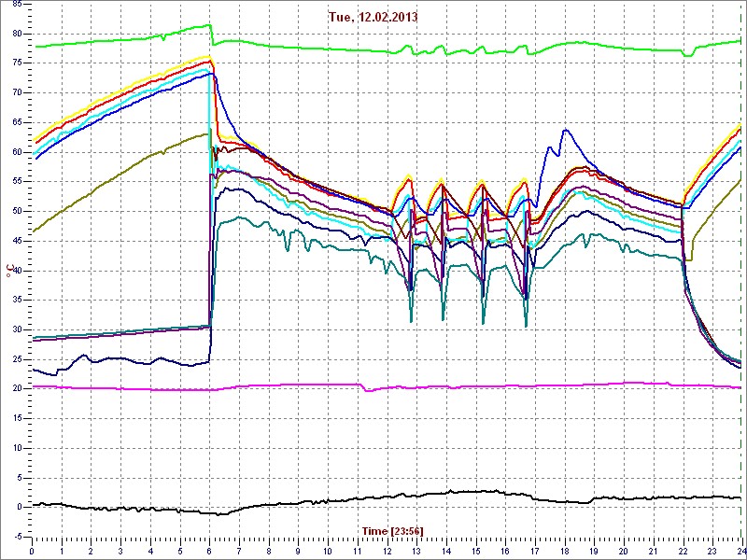
Task: Click x-axis hour label 23
Action: point(712,552)
